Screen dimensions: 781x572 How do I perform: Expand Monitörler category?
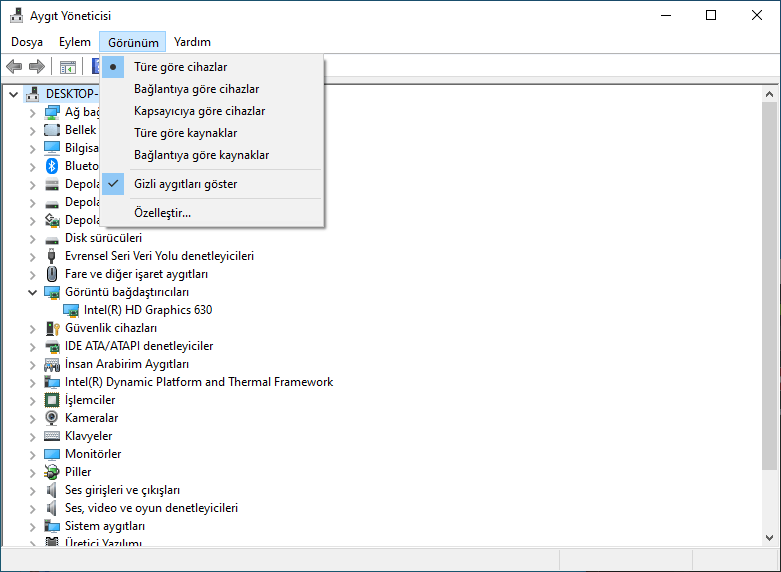tap(32, 454)
